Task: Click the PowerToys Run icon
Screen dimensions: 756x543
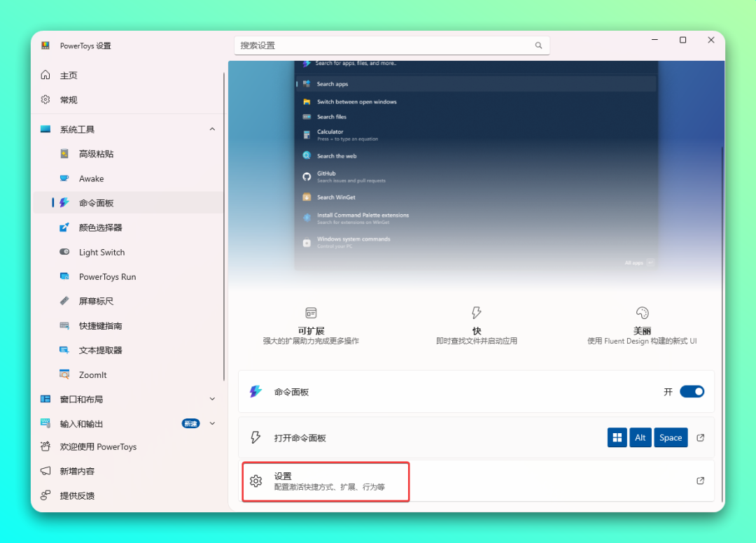Action: (64, 277)
